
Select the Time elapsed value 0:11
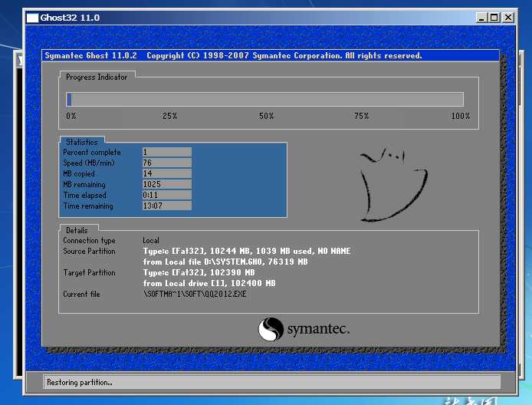[167, 195]
